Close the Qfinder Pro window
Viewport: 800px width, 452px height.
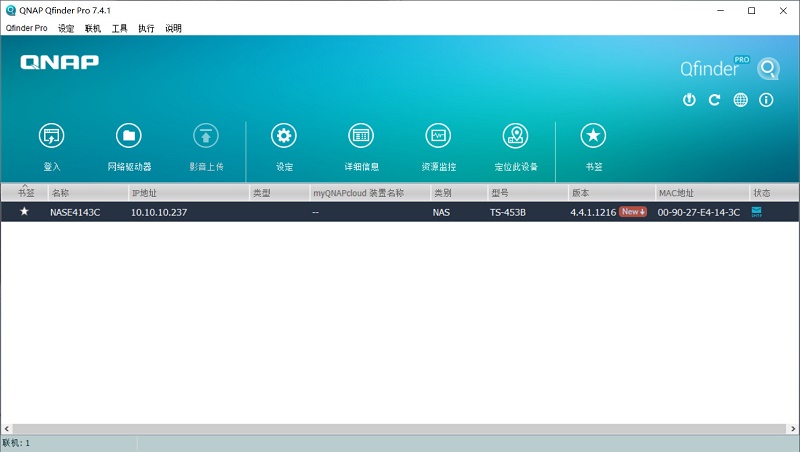click(x=783, y=10)
